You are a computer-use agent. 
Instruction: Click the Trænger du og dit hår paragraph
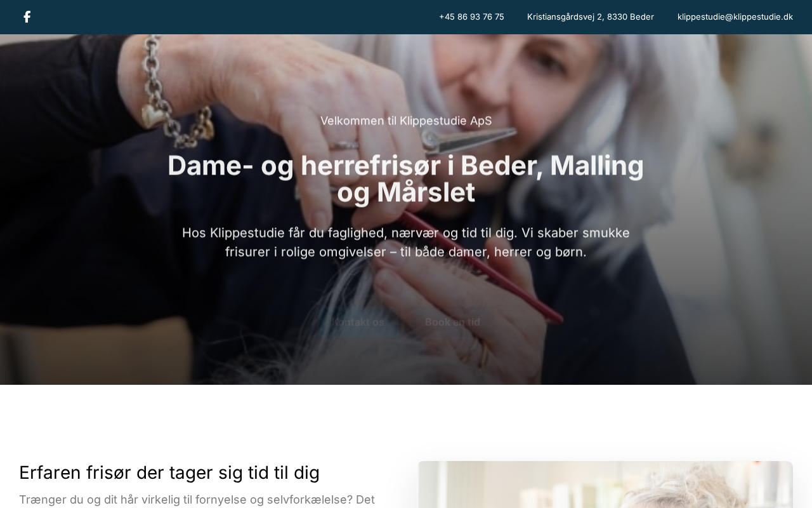(197, 500)
